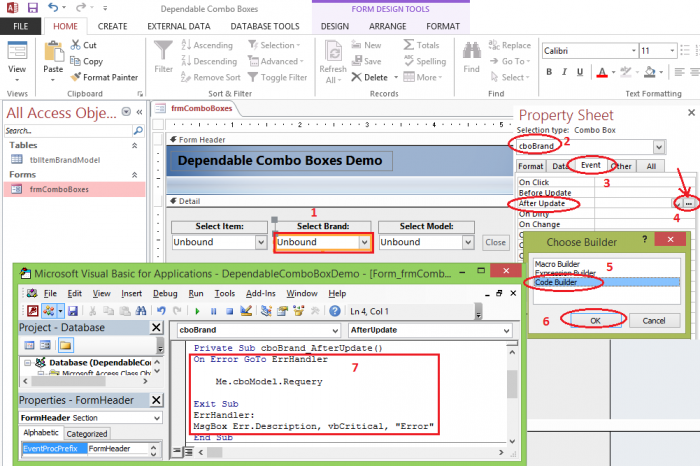
Task: Switch to Categorized tab in Properties
Action: (87, 433)
